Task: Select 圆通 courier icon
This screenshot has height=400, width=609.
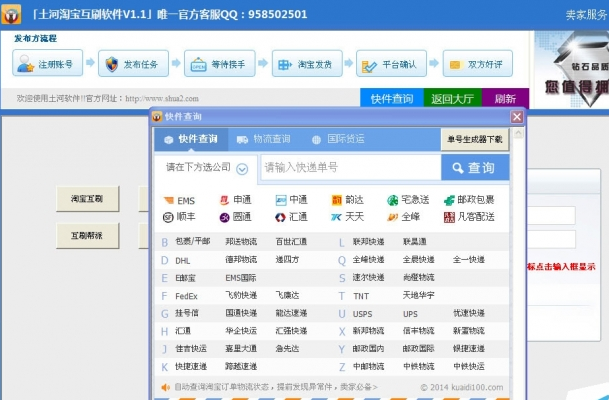Action: 235,217
